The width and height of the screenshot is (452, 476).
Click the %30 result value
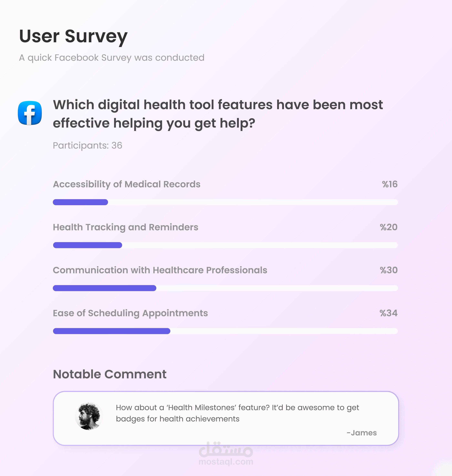tap(389, 270)
